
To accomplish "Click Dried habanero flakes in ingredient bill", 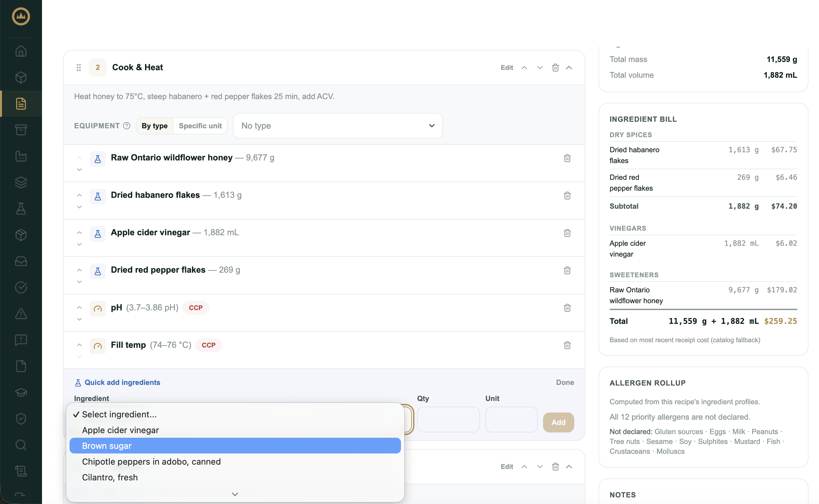I will [634, 155].
